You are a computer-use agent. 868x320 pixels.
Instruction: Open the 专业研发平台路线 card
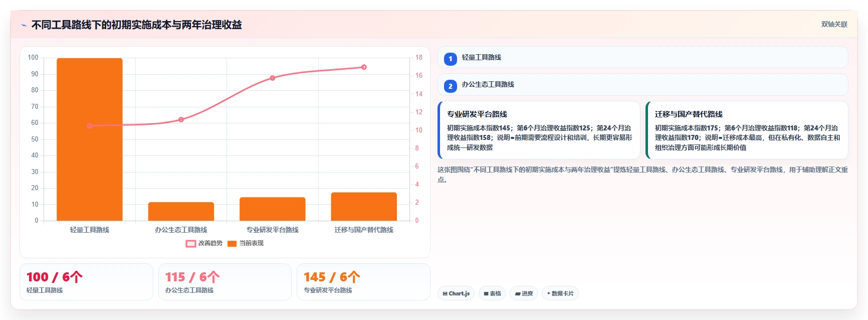coord(539,130)
